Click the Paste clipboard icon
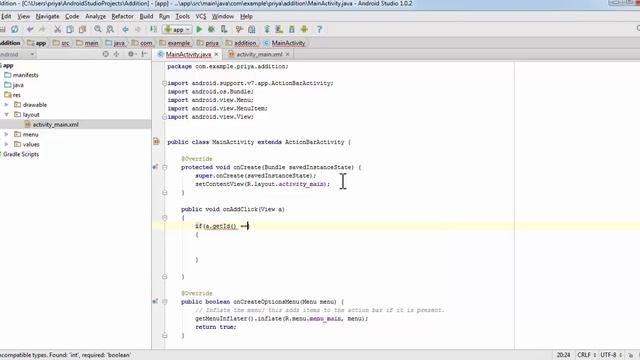This screenshot has width=640, height=360. (x=82, y=29)
